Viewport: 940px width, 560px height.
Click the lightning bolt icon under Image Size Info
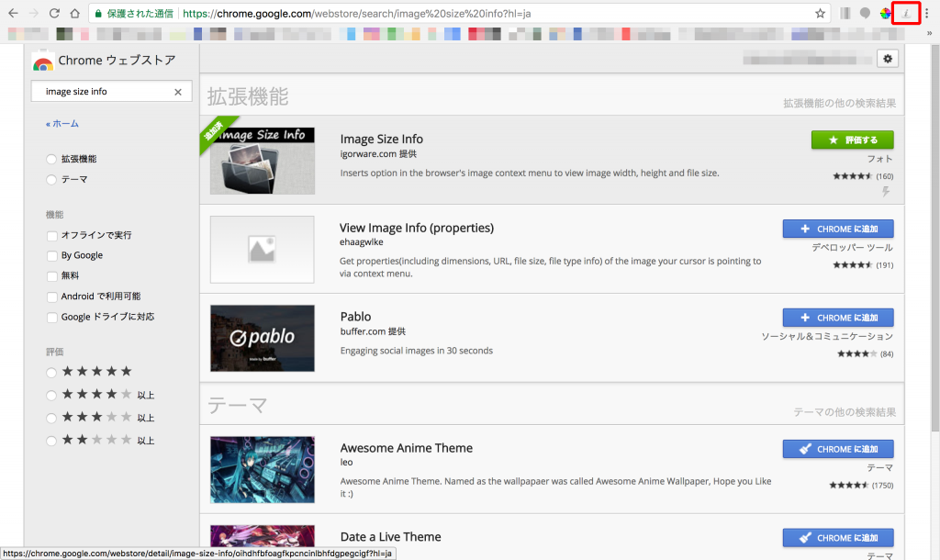(x=886, y=191)
